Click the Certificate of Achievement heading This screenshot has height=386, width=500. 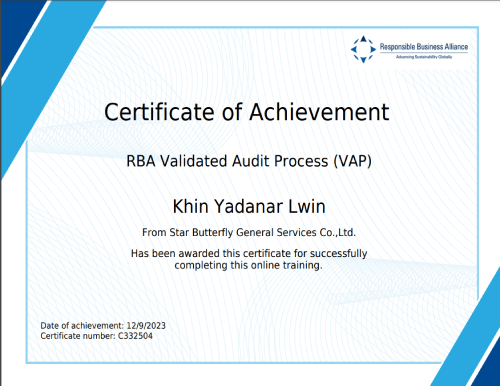[x=247, y=112]
